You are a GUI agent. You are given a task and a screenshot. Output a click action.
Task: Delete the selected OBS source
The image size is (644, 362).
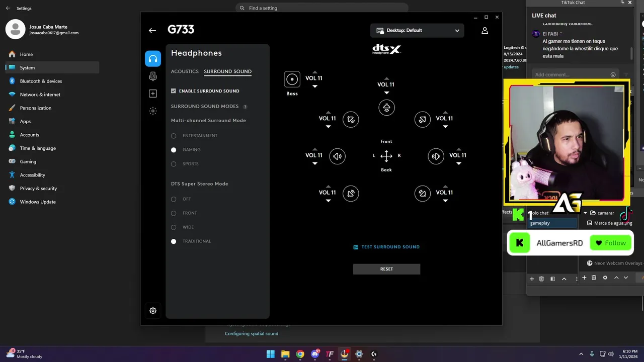(594, 278)
